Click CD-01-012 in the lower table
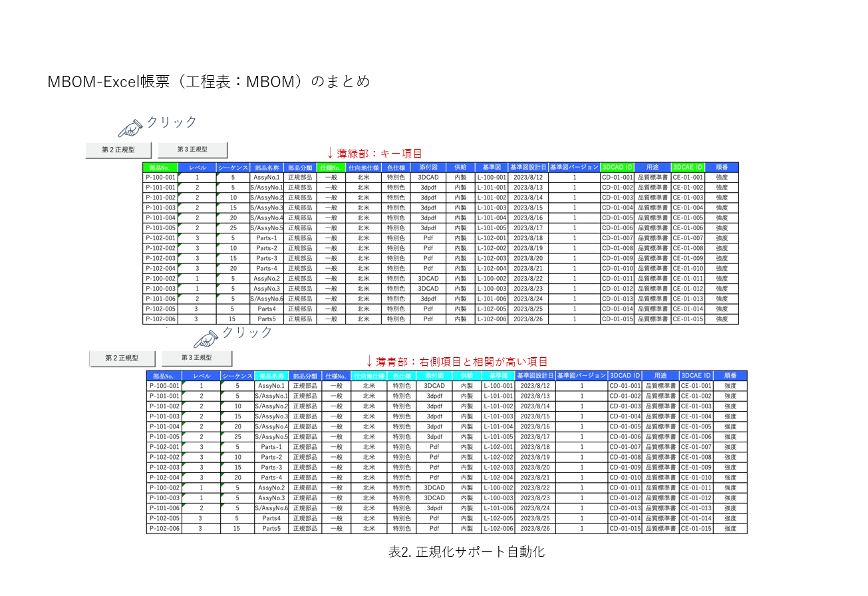 pyautogui.click(x=625, y=498)
